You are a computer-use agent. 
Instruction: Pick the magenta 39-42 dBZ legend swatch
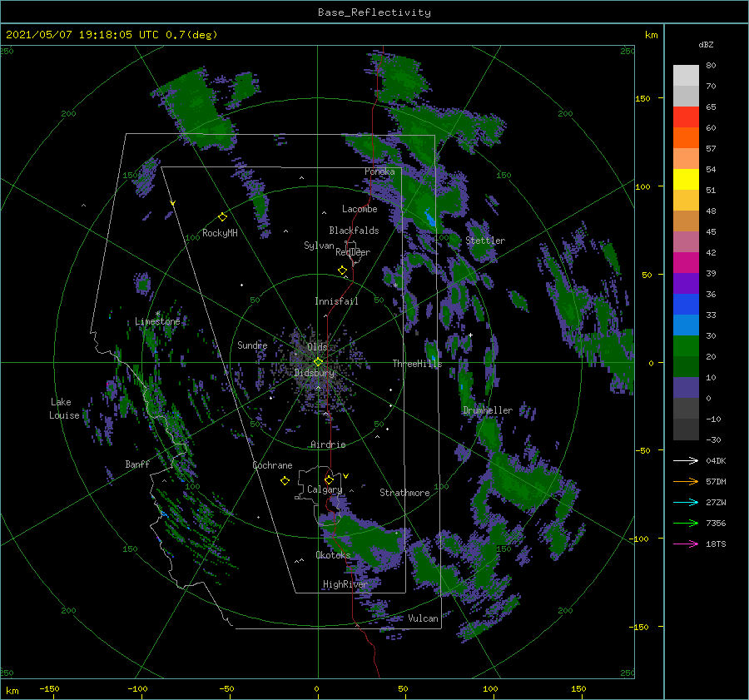(x=686, y=263)
